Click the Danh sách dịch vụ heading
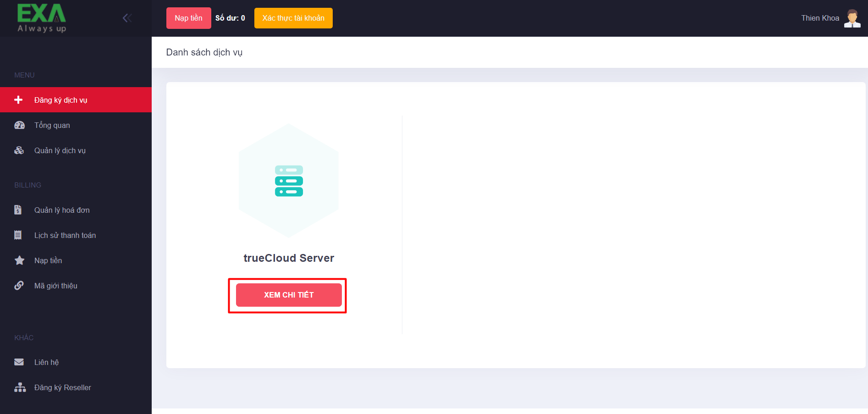Image resolution: width=868 pixels, height=414 pixels. point(204,52)
